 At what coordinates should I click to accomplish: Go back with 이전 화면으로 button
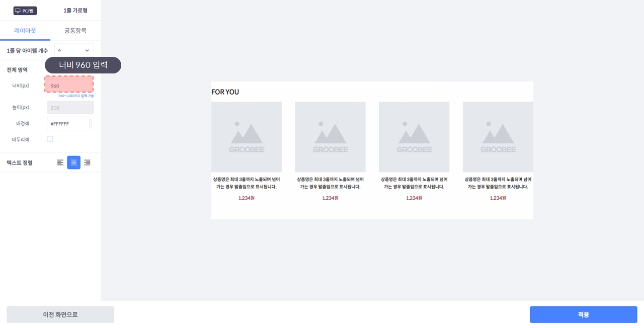[x=60, y=314]
